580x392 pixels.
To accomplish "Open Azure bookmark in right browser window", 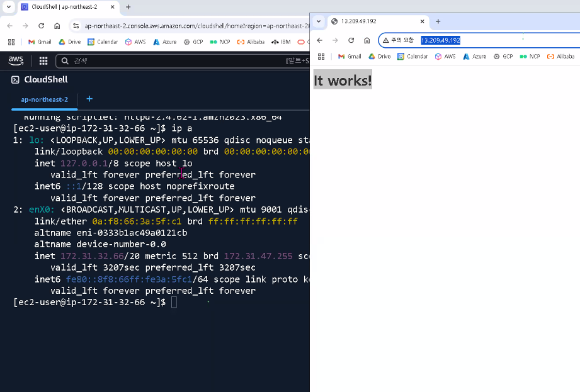I will pyautogui.click(x=475, y=57).
